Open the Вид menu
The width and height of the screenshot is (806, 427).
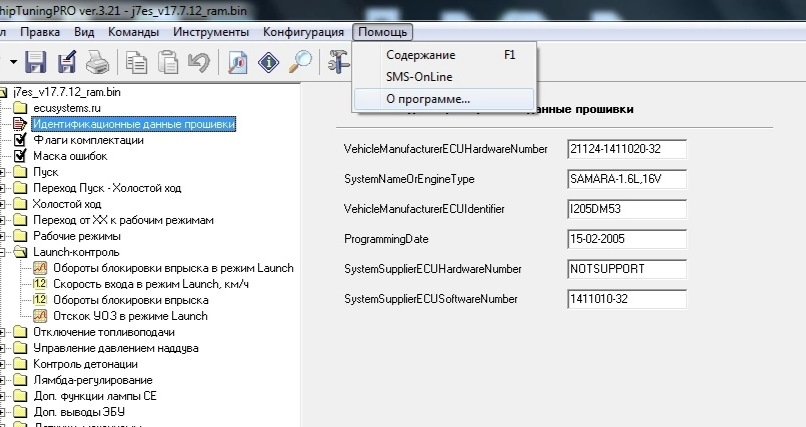84,32
